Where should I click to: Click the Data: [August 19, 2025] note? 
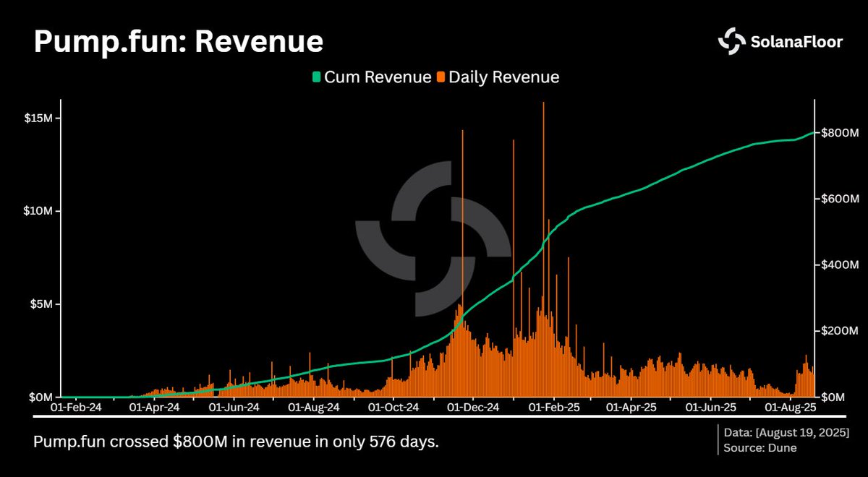[786, 432]
